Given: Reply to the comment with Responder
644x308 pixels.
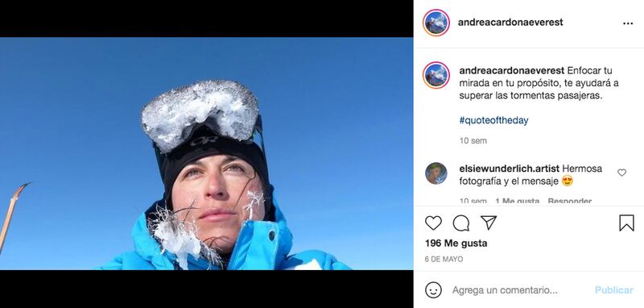Looking at the screenshot, I should (570, 201).
